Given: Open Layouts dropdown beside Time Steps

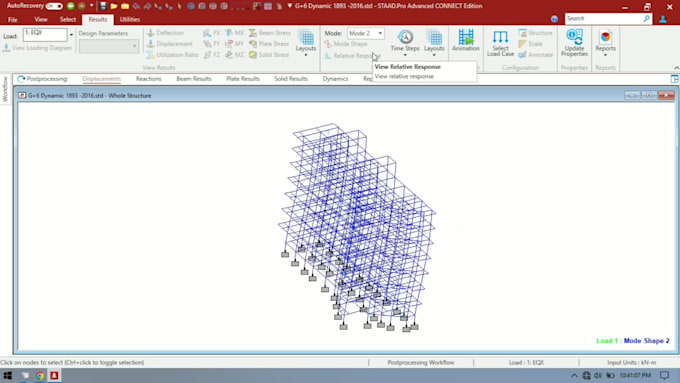Looking at the screenshot, I should click(x=434, y=43).
